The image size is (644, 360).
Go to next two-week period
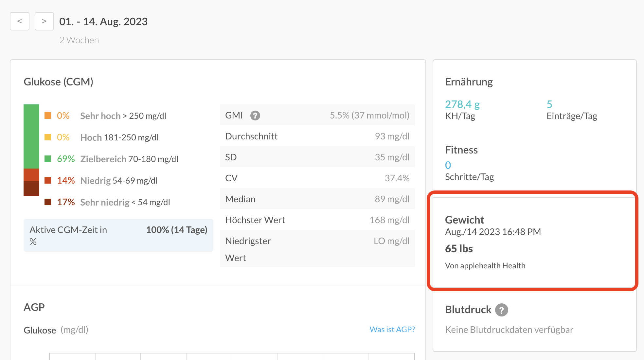44,21
